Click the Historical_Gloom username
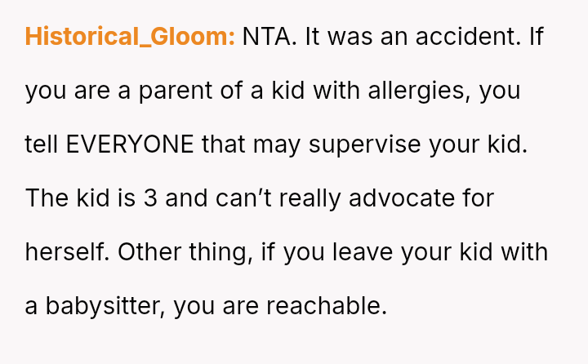This screenshot has width=588, height=364. coord(130,37)
